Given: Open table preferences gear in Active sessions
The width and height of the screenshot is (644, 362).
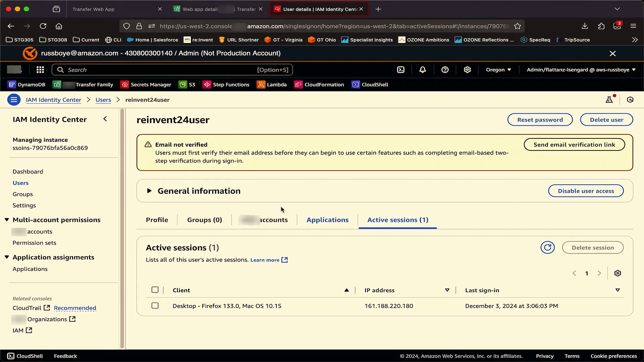Looking at the screenshot, I should (x=618, y=273).
